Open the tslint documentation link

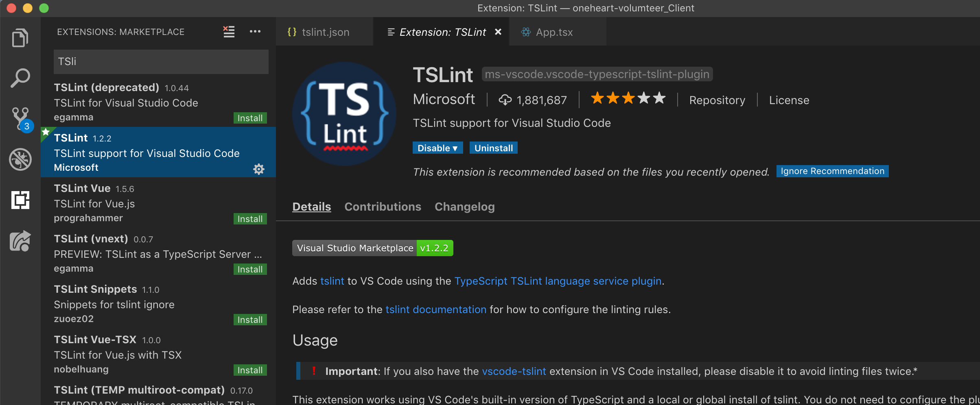436,309
